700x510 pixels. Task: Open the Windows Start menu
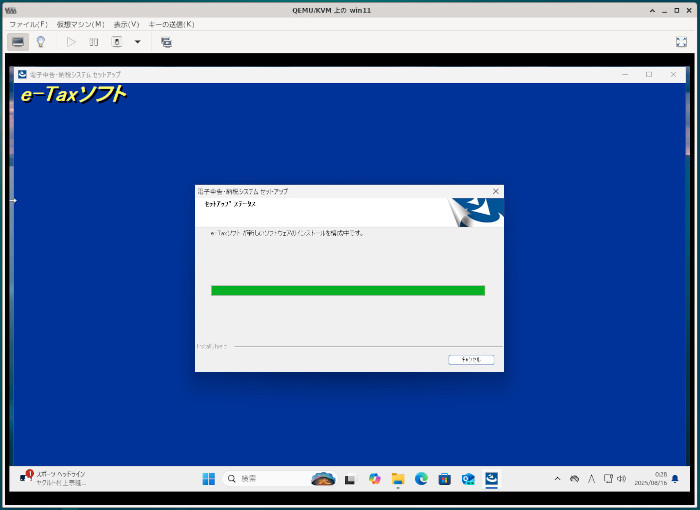click(208, 479)
